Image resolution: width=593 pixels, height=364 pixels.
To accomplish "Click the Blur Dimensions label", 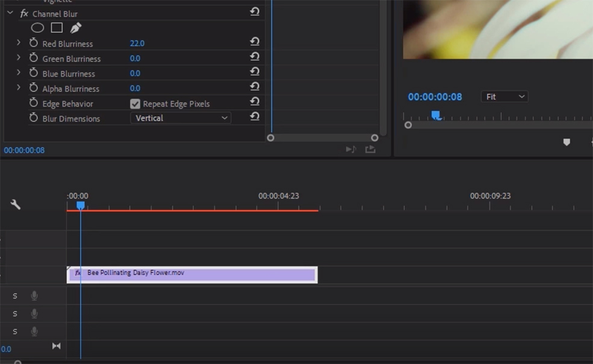I will coord(71,119).
